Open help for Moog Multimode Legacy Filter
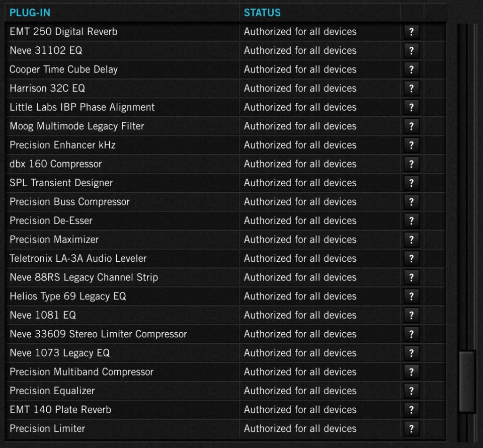 [411, 126]
